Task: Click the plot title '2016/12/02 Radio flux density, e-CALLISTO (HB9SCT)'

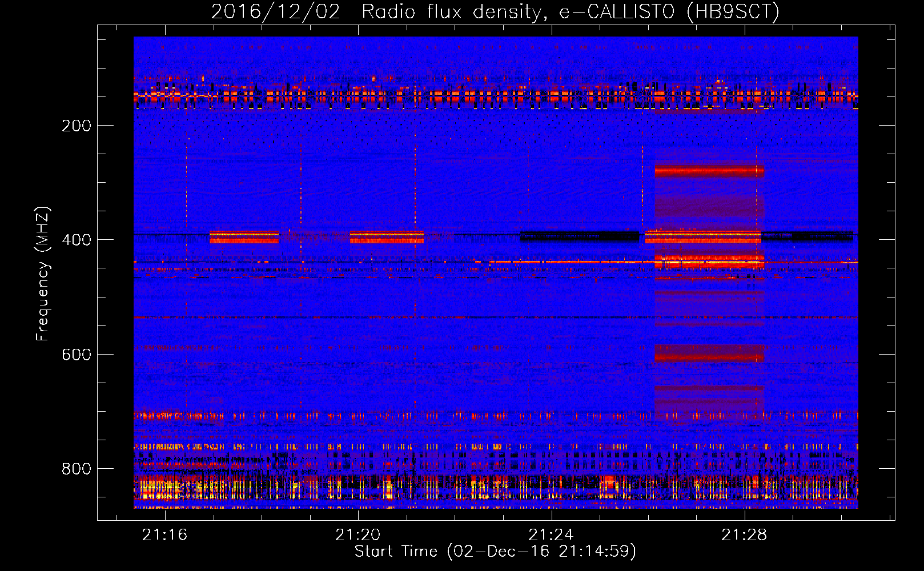Action: 495,11
